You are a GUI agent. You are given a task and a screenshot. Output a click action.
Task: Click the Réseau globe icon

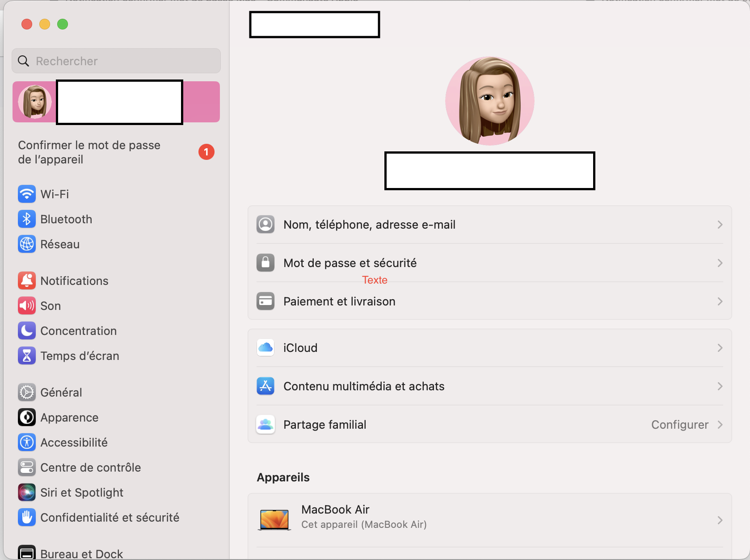tap(27, 244)
